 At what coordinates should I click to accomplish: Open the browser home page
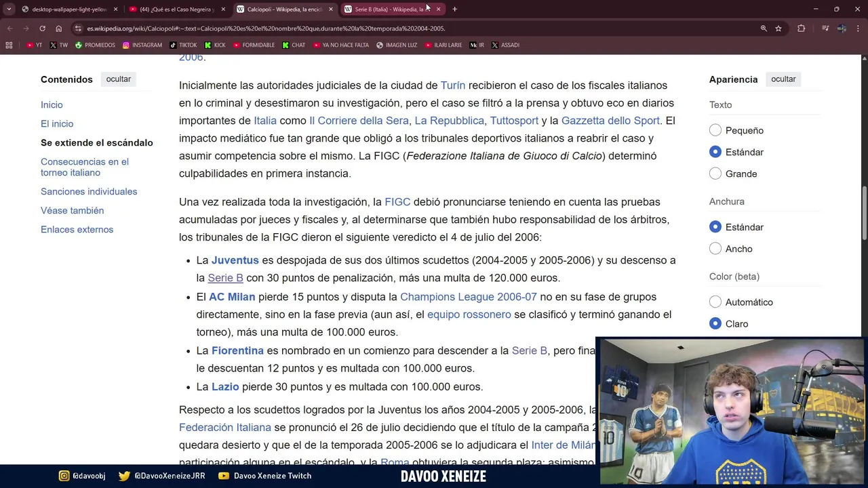tap(58, 28)
